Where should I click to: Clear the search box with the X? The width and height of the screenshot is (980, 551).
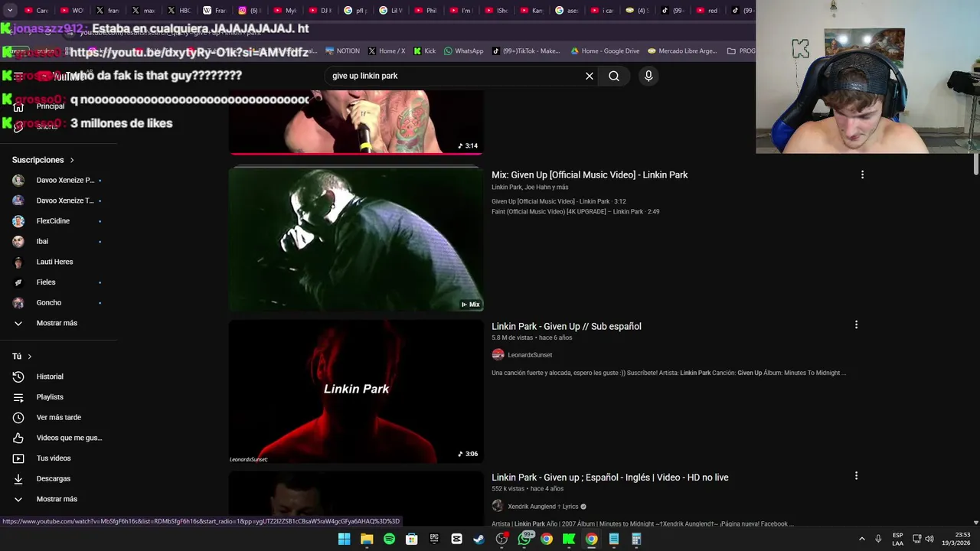pyautogui.click(x=590, y=76)
